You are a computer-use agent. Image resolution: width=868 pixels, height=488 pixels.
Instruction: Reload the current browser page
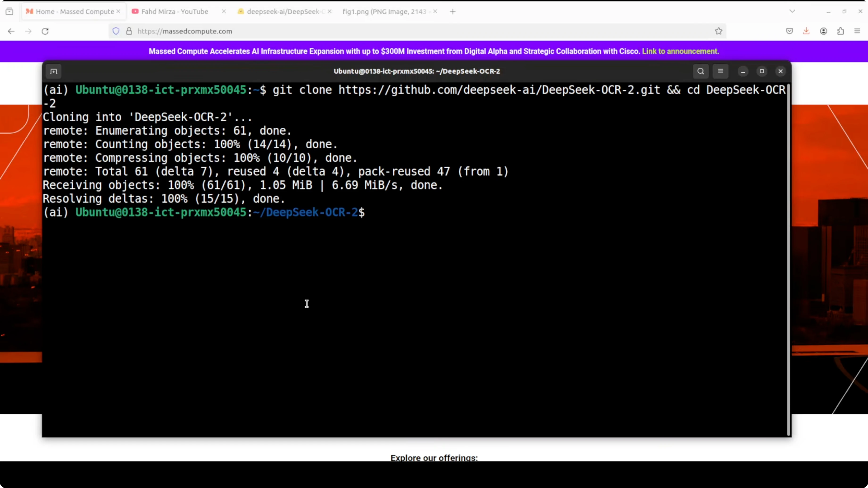click(x=45, y=31)
